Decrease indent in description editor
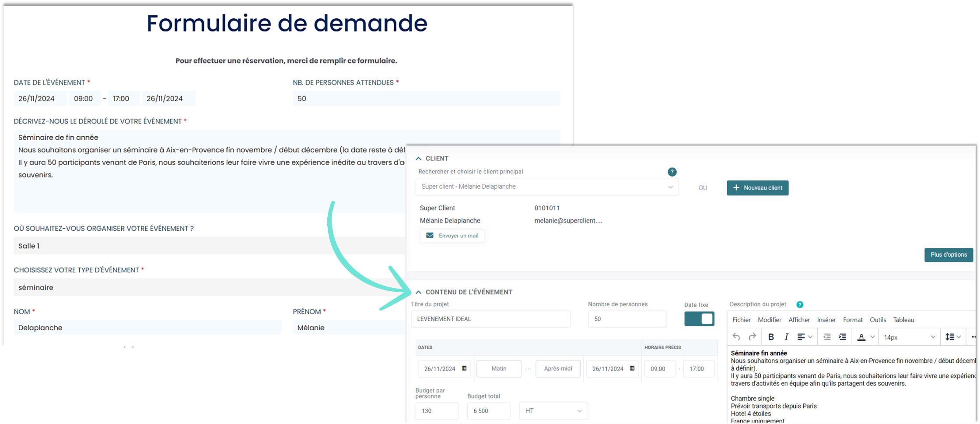The image size is (980, 424). pyautogui.click(x=827, y=337)
